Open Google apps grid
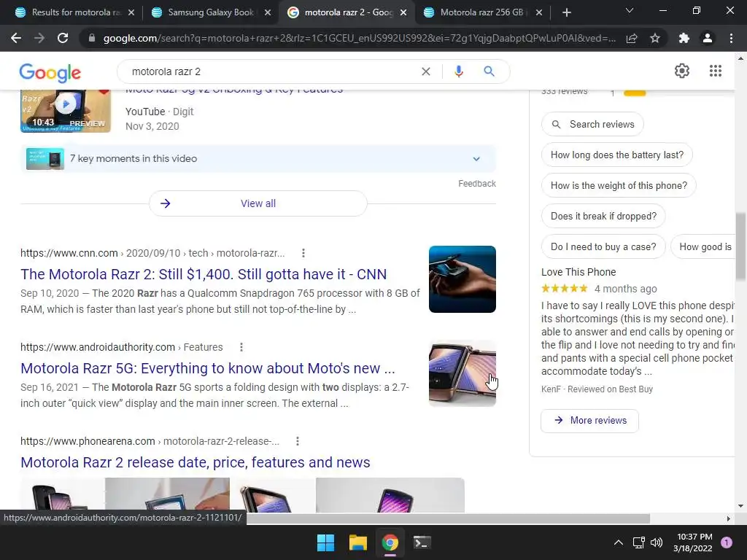Viewport: 747px width, 560px height. click(x=716, y=71)
